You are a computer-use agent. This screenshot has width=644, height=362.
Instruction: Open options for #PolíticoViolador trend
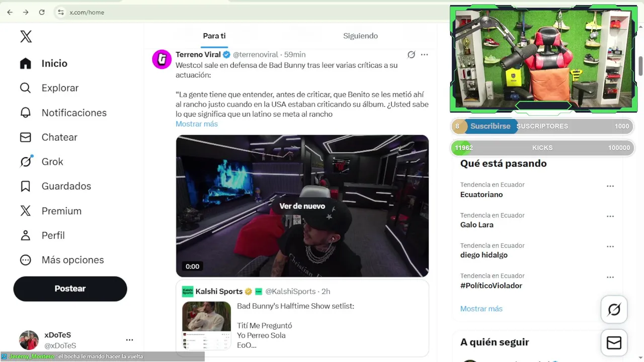coord(610,277)
